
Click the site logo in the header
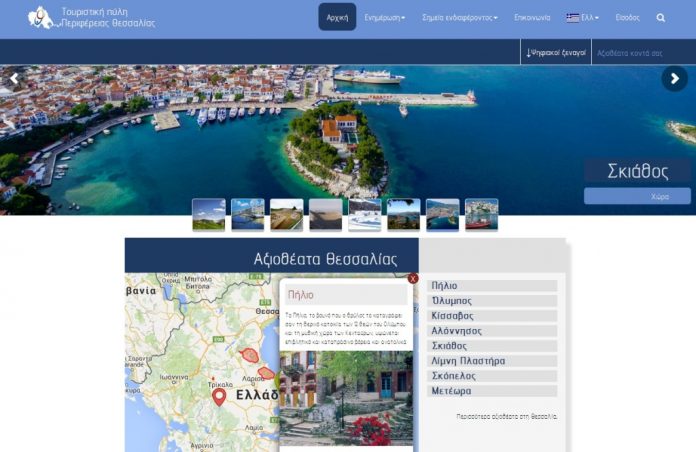(x=40, y=17)
